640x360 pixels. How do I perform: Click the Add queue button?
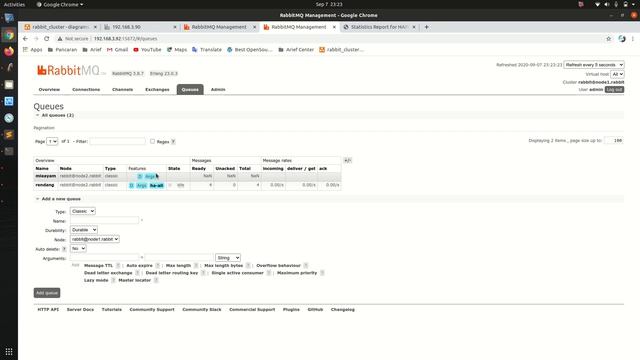click(x=47, y=293)
